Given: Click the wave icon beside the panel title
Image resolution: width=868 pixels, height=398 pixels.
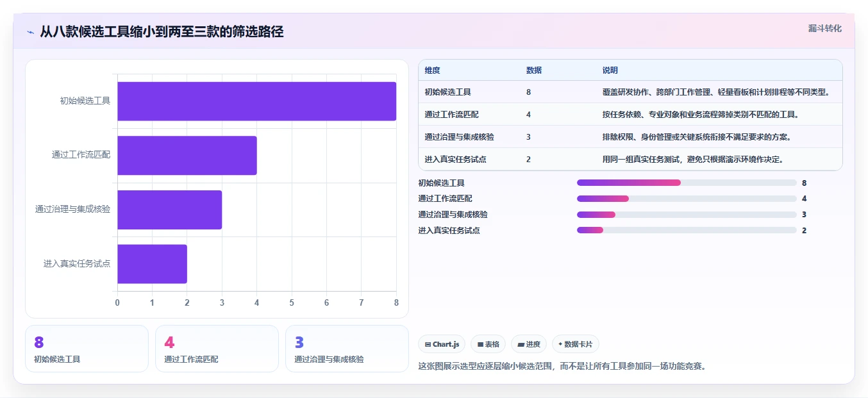Looking at the screenshot, I should tap(30, 32).
